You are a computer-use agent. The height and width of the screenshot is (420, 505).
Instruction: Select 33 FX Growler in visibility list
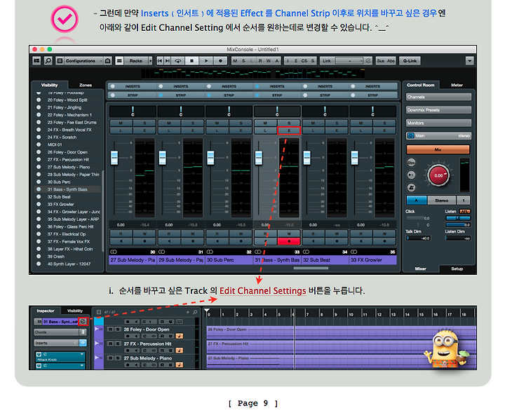60,204
